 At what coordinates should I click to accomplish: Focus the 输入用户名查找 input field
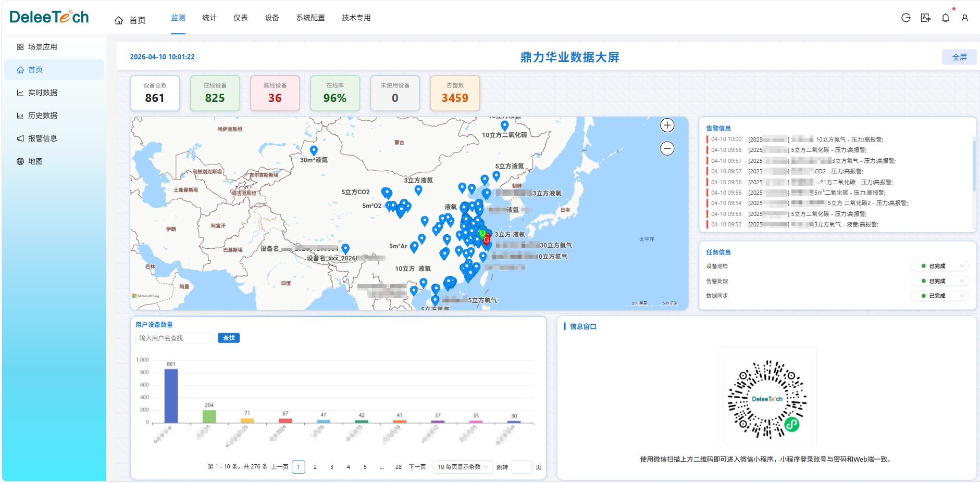(x=175, y=338)
